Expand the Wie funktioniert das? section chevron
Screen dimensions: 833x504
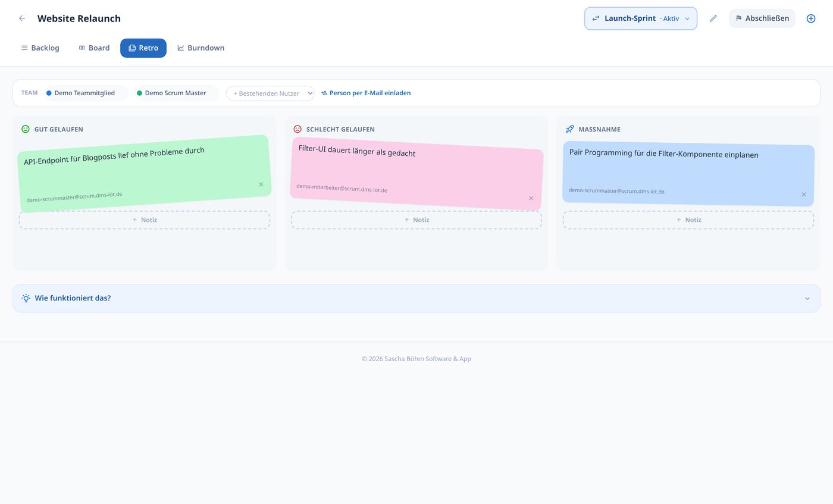tap(807, 298)
